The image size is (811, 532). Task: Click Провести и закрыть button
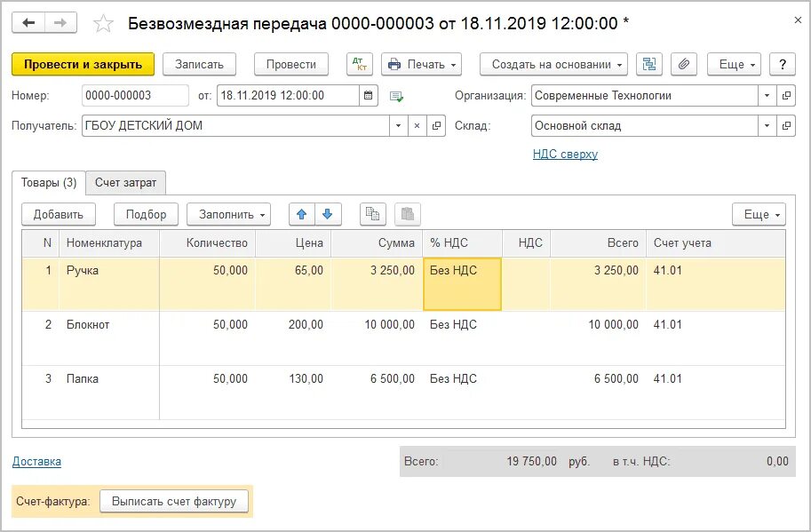pos(83,64)
